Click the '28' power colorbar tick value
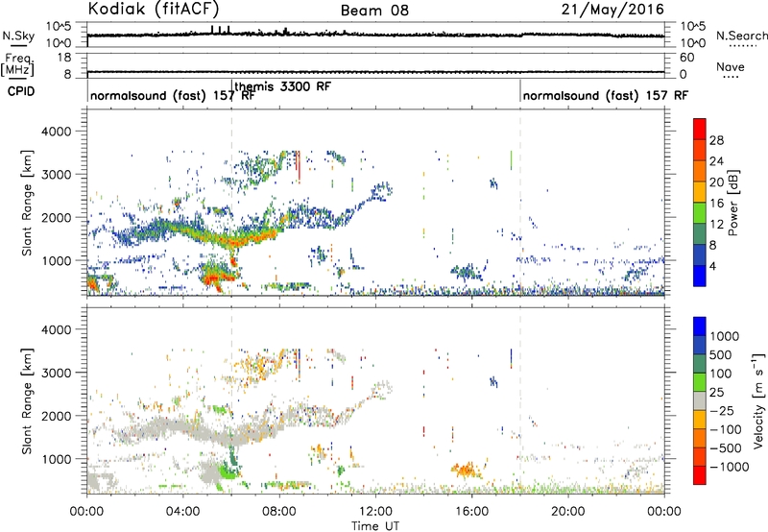The image size is (768, 532). [x=716, y=140]
